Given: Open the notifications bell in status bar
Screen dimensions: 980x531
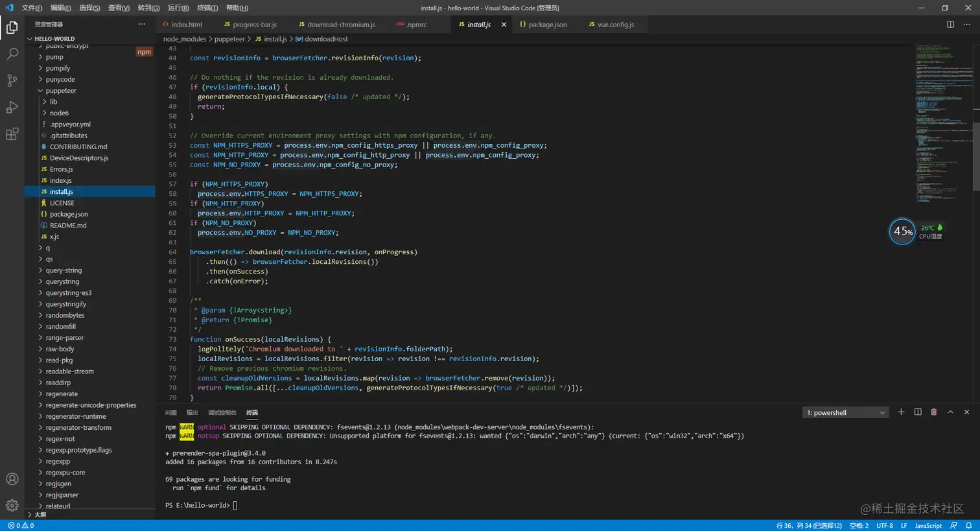Looking at the screenshot, I should (x=969, y=526).
